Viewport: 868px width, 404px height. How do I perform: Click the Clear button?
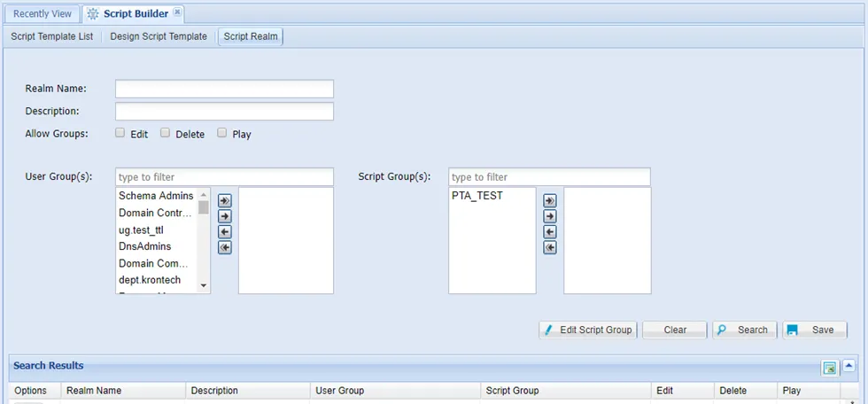pyautogui.click(x=675, y=330)
